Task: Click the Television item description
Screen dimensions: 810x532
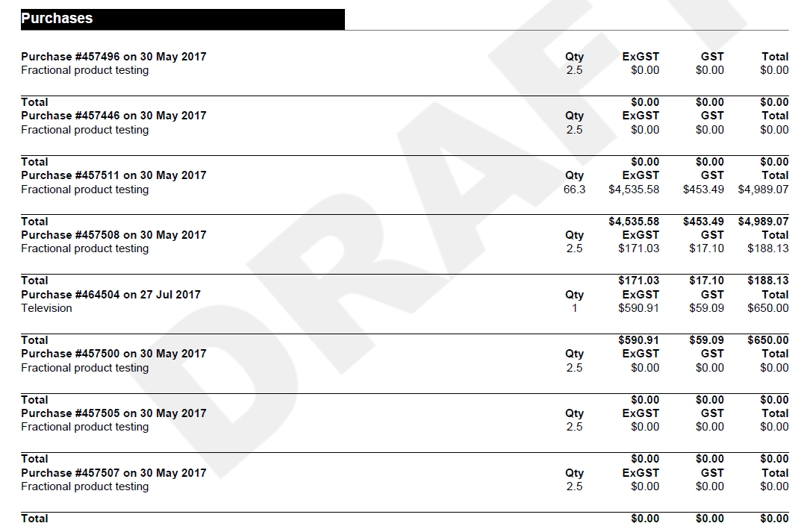Action: [46, 308]
